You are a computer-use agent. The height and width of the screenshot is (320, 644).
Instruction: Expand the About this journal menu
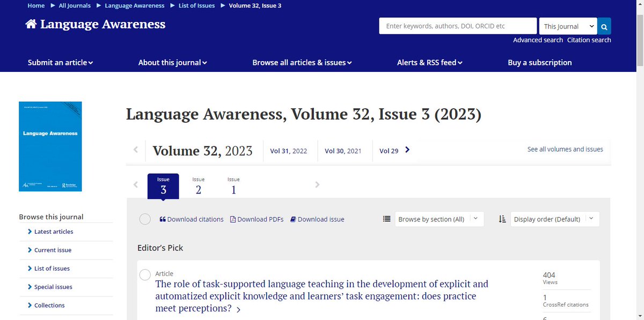tap(172, 63)
